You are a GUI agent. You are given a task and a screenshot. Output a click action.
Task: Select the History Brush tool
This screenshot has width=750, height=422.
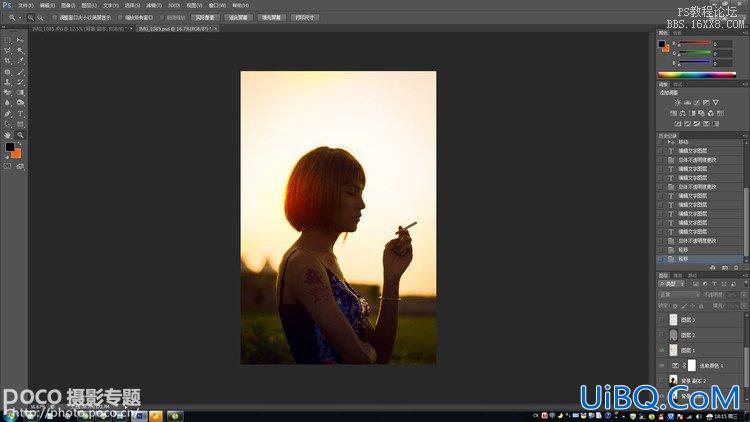tap(20, 82)
